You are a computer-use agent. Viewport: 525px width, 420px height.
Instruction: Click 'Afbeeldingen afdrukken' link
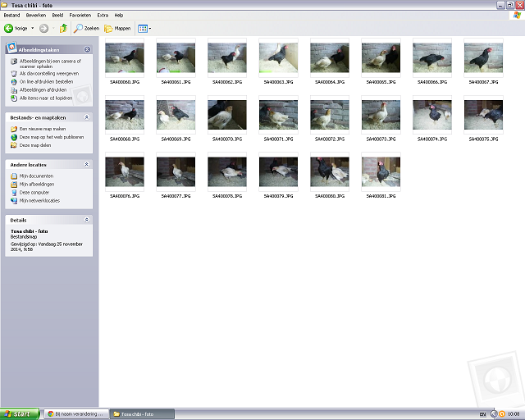point(39,89)
